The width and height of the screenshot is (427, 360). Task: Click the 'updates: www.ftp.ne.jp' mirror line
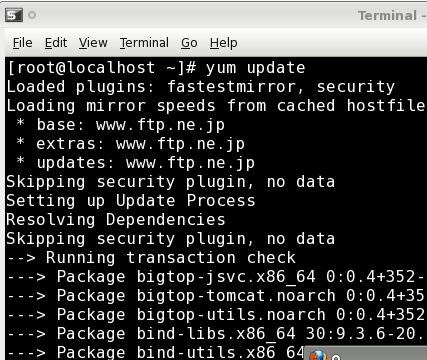point(135,163)
